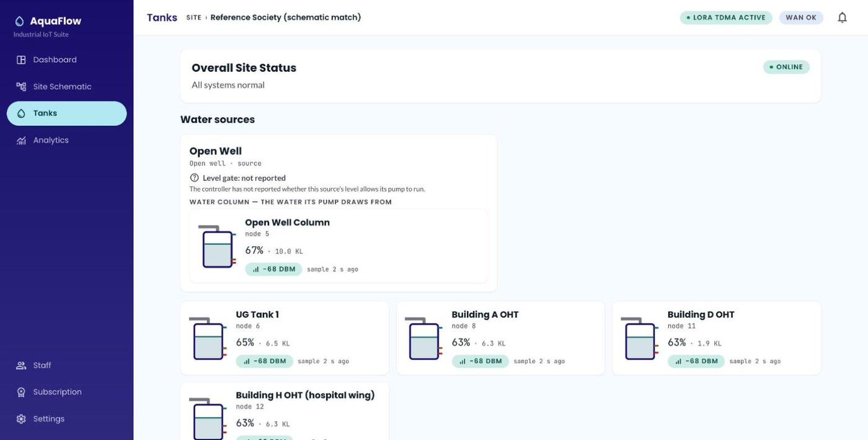Open the Analytics section
Image resolution: width=868 pixels, height=440 pixels.
tap(66, 140)
